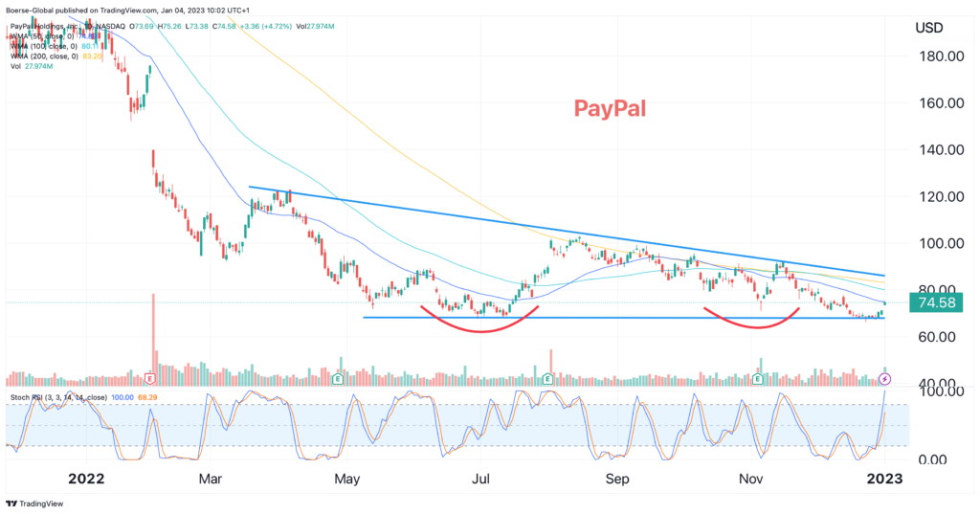The height and width of the screenshot is (514, 980).
Task: Select the WMA (100, close, 0) legend entry
Action: 55,46
